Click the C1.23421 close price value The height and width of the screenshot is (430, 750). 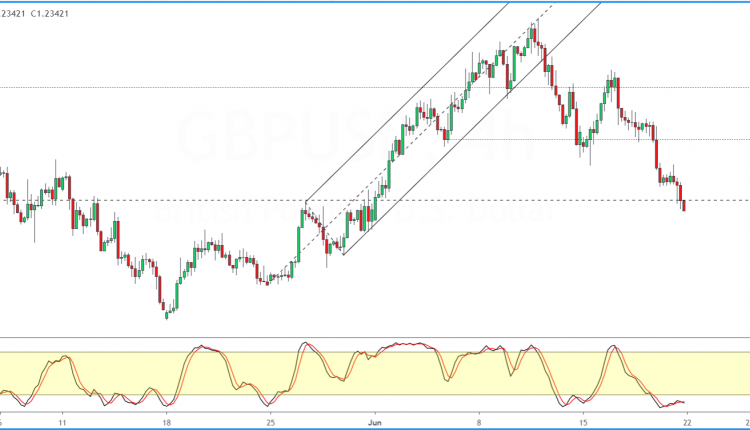click(x=50, y=14)
